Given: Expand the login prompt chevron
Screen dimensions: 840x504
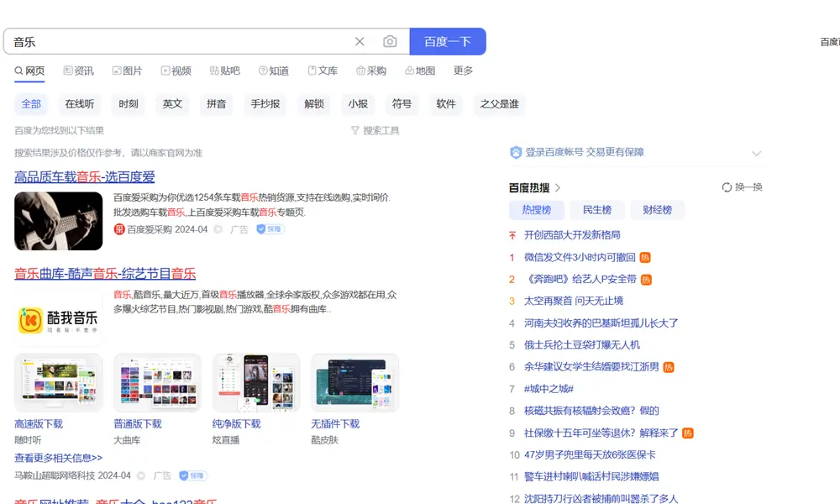Looking at the screenshot, I should (x=756, y=153).
